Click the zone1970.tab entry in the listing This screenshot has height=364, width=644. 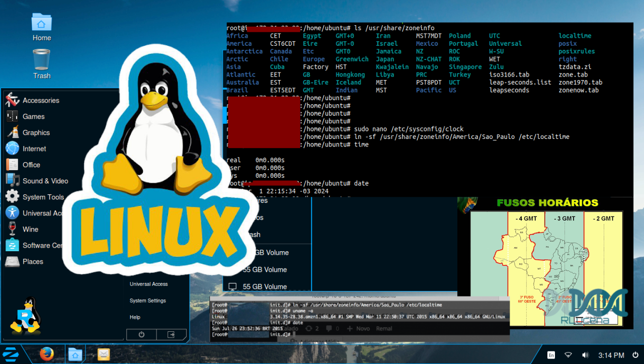point(580,82)
